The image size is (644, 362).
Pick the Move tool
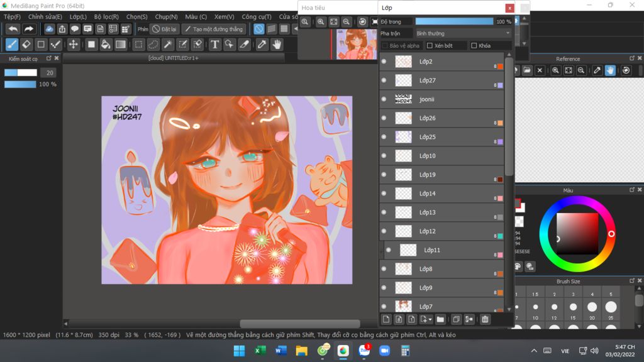point(73,45)
